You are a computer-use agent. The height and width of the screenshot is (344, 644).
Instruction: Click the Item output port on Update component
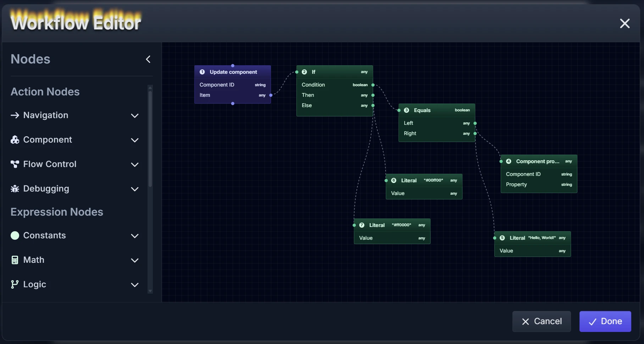[x=271, y=95]
